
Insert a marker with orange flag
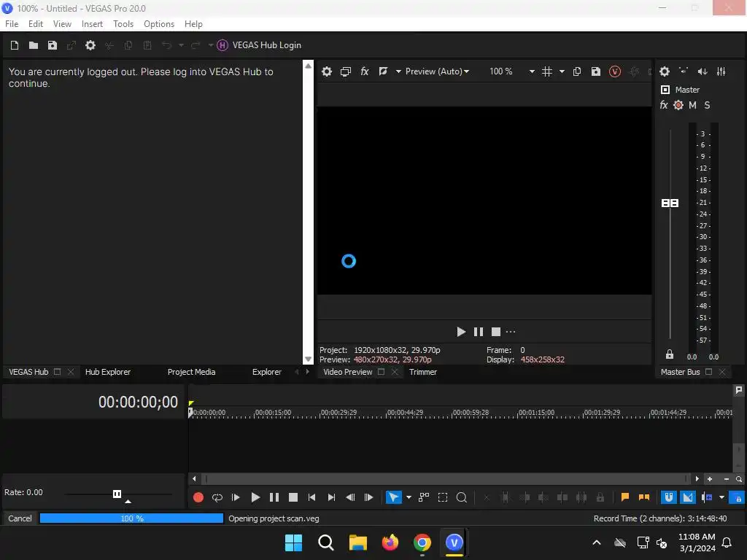click(x=624, y=497)
